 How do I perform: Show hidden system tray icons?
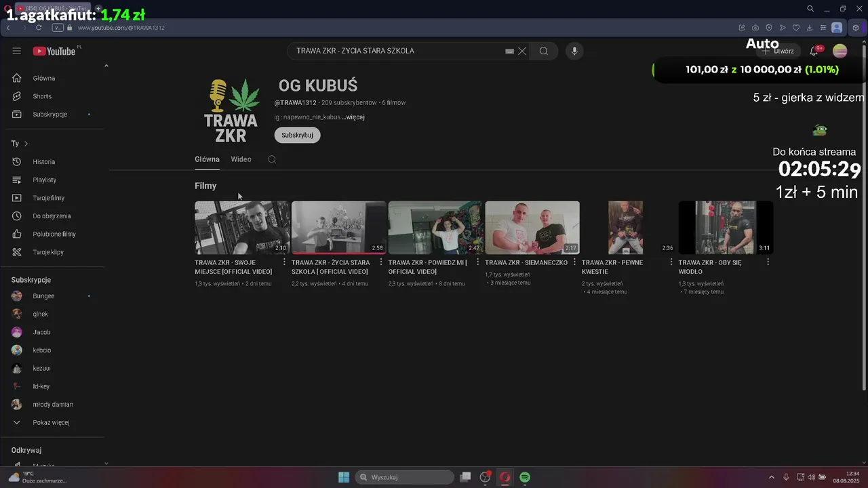[x=771, y=477]
